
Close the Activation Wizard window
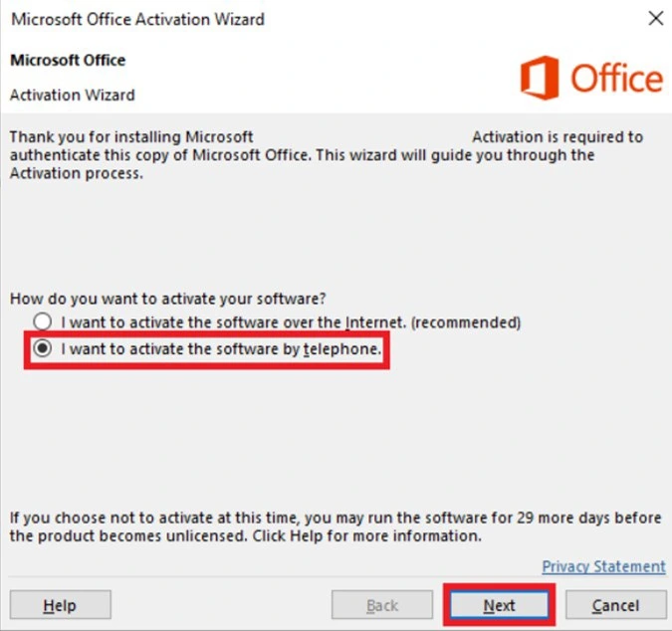(x=654, y=18)
